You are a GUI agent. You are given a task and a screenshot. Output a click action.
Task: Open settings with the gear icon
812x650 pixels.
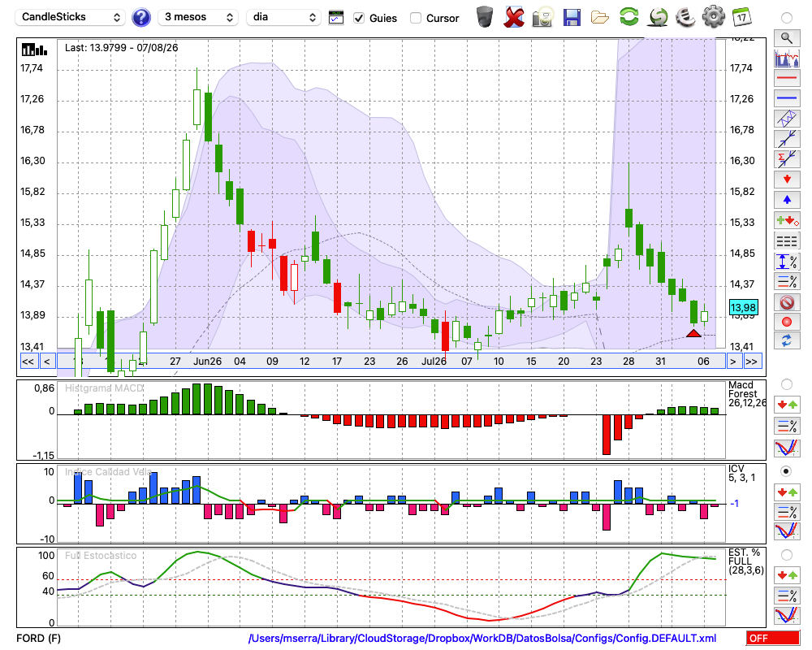713,17
